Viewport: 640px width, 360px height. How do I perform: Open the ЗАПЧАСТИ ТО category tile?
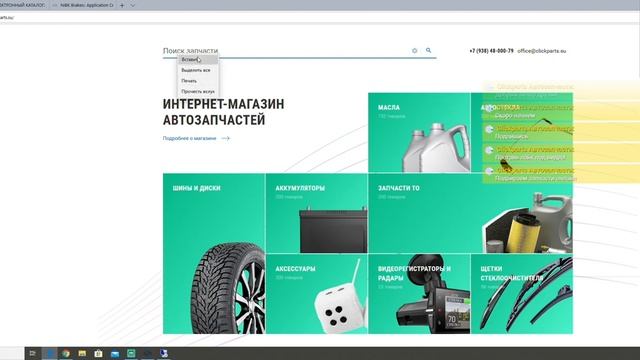pyautogui.click(x=470, y=213)
